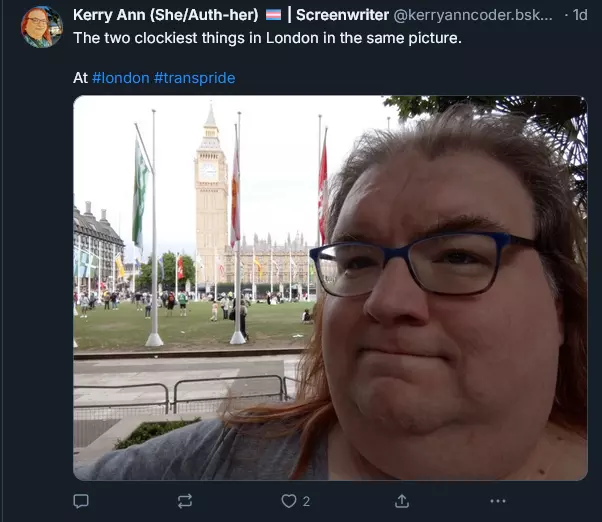Click the round profile avatar picture
Screen dimensions: 602x522
[42, 27]
